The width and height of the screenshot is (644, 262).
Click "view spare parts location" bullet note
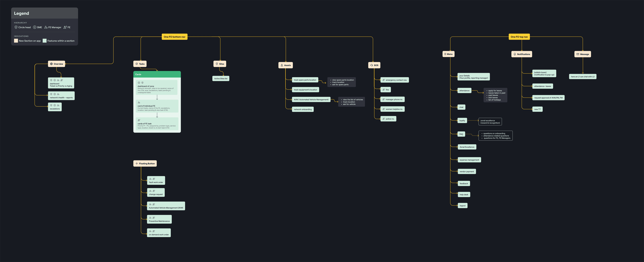(x=341, y=82)
